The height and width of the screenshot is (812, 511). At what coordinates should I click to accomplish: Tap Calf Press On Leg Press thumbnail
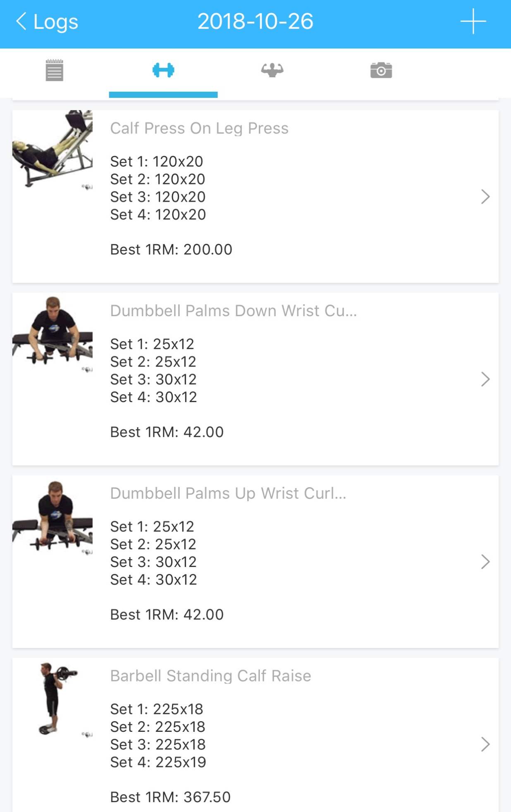tap(53, 150)
